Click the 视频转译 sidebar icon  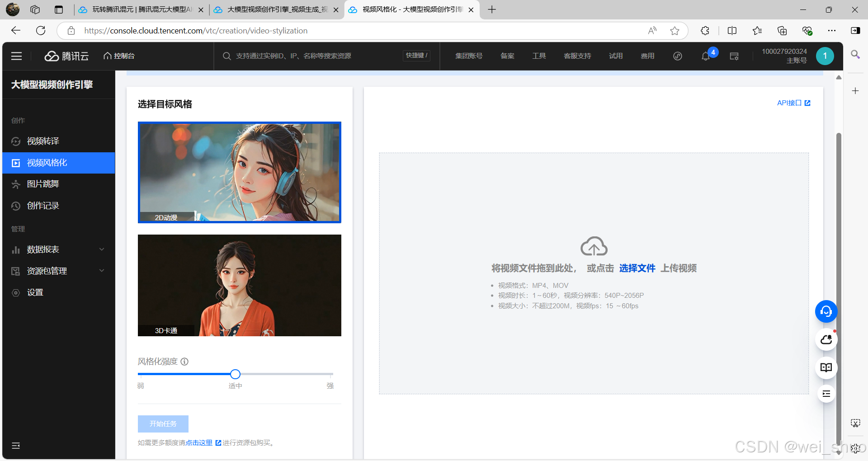pos(16,141)
